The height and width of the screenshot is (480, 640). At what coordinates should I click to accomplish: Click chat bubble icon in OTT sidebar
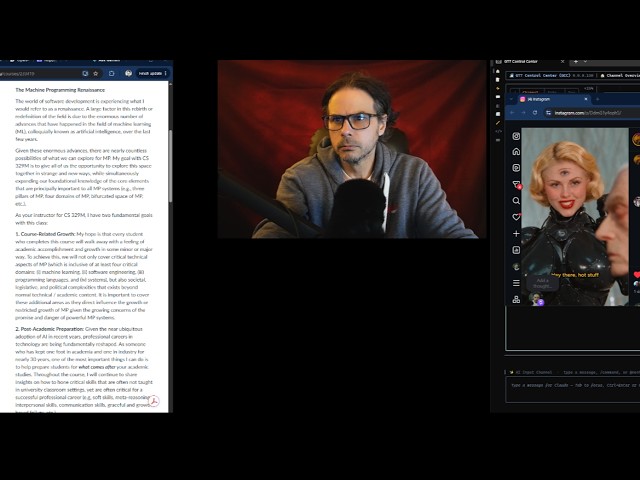point(498,97)
